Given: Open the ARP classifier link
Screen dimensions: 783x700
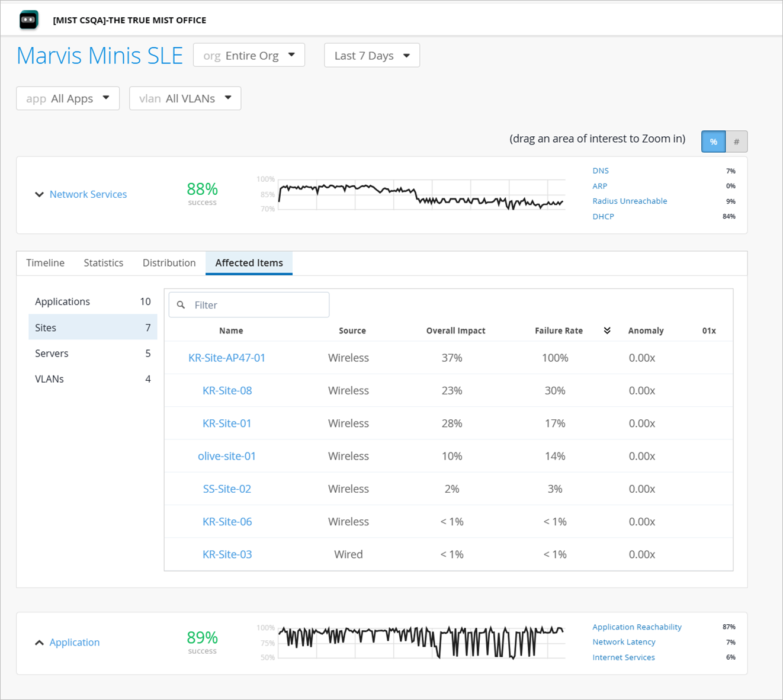Looking at the screenshot, I should pyautogui.click(x=600, y=186).
